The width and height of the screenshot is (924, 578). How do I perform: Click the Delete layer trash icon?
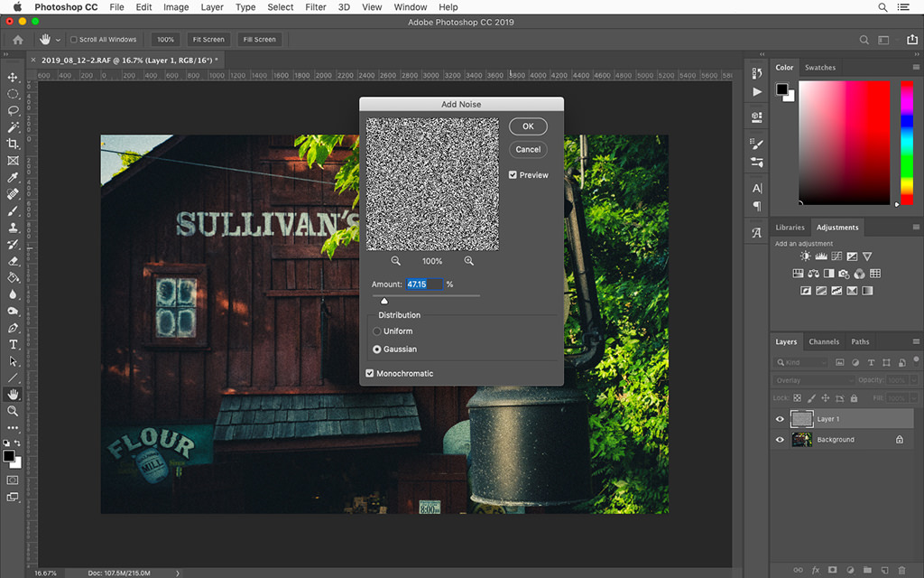click(901, 570)
